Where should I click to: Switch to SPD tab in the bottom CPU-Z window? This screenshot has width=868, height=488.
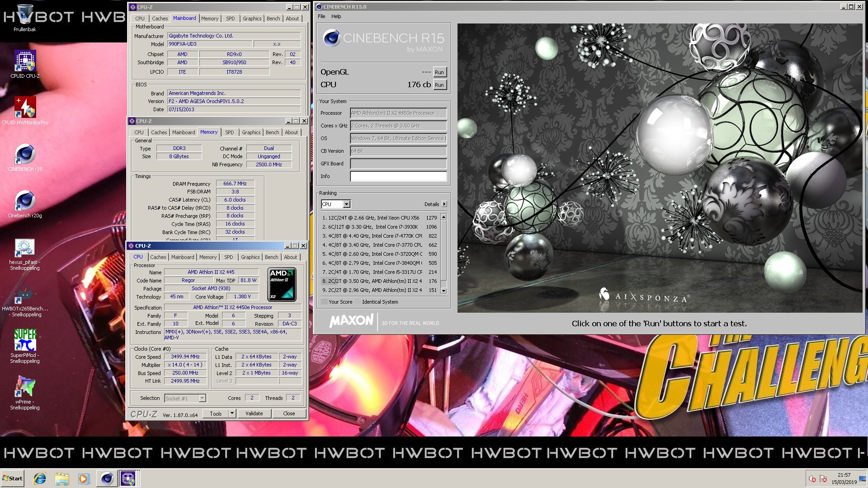(x=229, y=257)
